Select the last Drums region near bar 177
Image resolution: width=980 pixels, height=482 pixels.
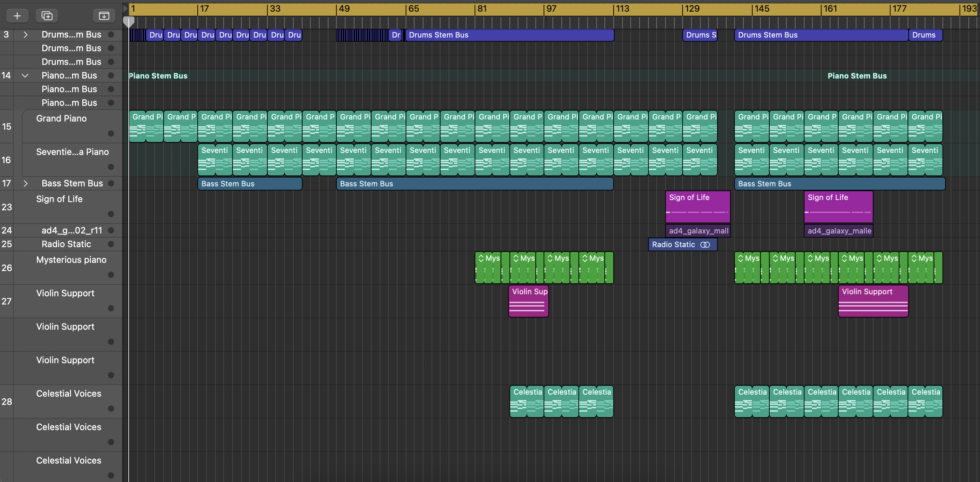click(x=925, y=35)
